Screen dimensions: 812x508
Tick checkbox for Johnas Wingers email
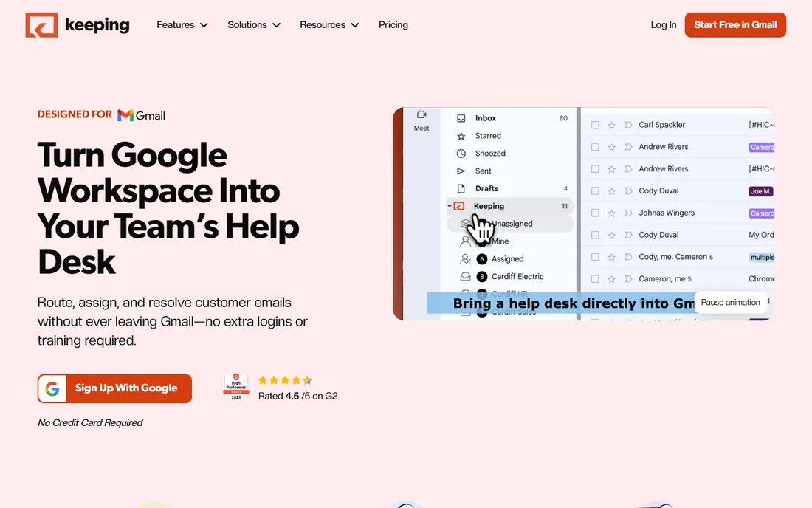click(595, 213)
